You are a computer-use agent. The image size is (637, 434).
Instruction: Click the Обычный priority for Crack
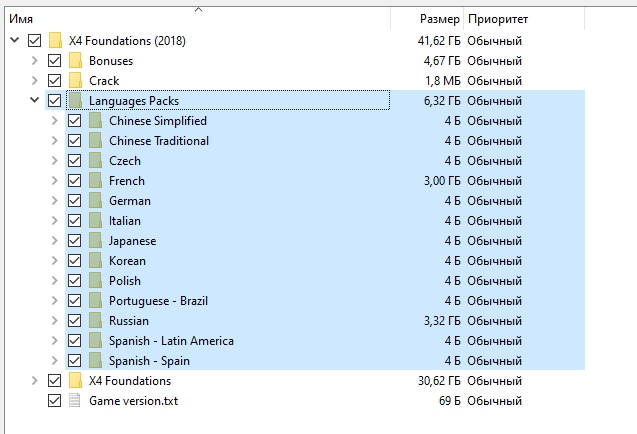[494, 81]
